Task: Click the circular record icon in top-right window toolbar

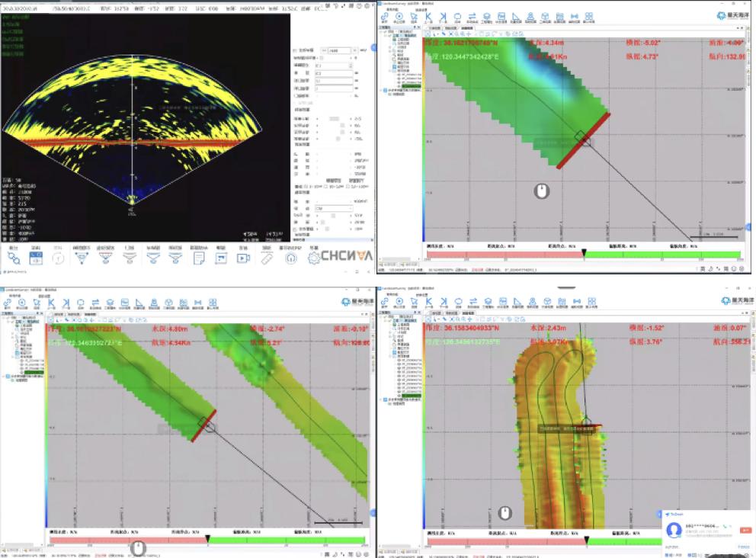Action: [399, 16]
